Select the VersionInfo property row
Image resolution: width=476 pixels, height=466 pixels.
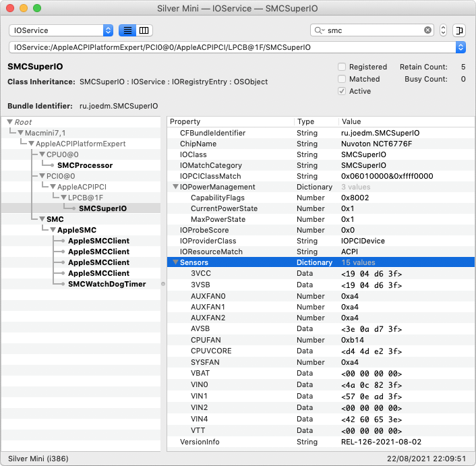[320, 442]
